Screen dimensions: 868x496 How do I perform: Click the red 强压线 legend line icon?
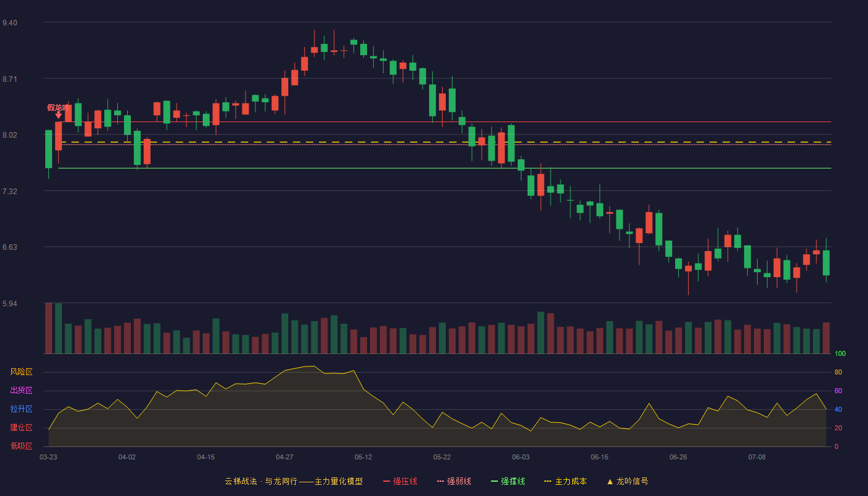(x=387, y=481)
